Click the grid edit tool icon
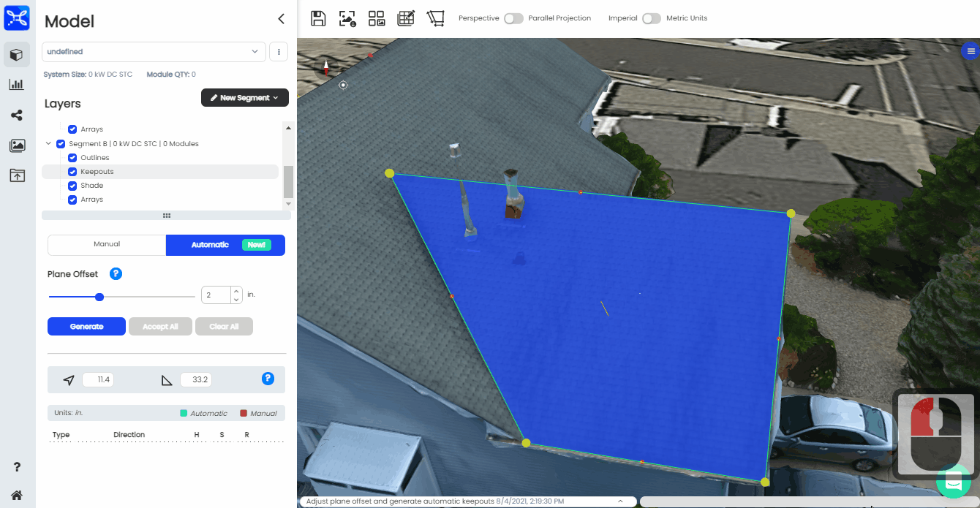This screenshot has width=980, height=508. point(406,18)
